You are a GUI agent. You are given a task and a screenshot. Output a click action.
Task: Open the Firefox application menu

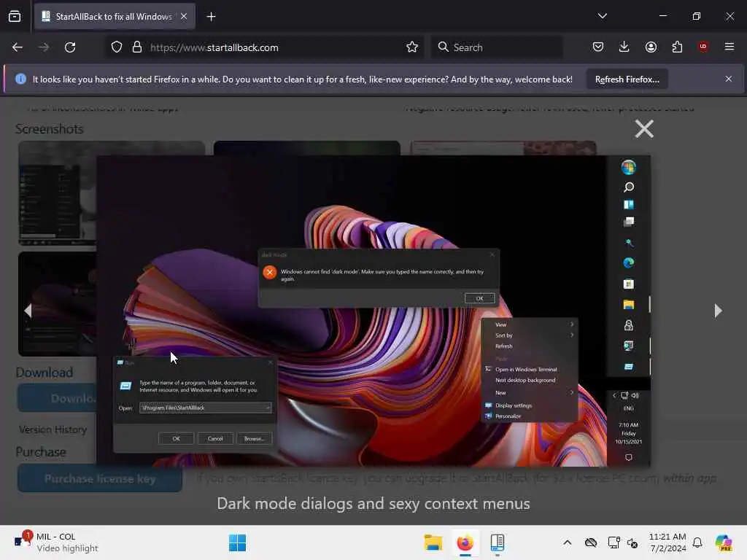(729, 47)
